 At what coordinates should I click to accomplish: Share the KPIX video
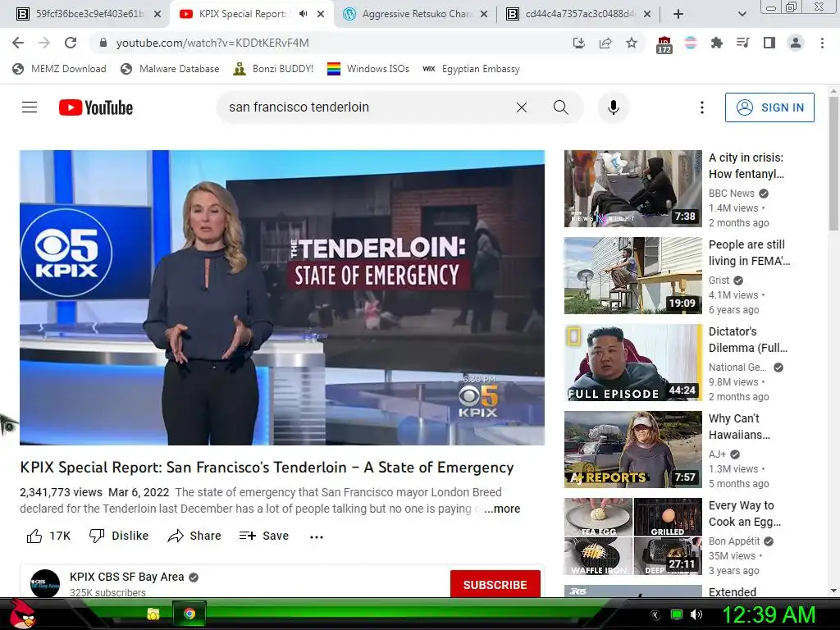click(x=194, y=536)
